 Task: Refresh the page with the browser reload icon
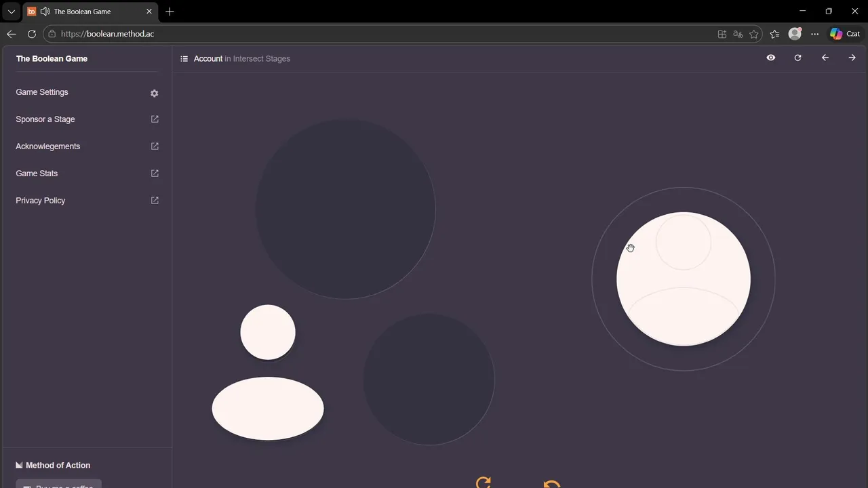[32, 34]
